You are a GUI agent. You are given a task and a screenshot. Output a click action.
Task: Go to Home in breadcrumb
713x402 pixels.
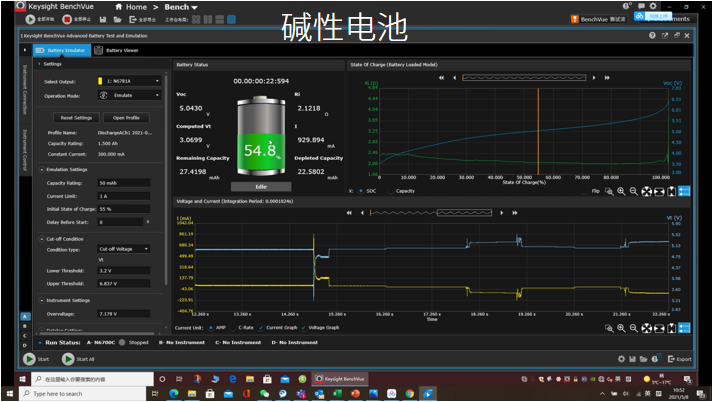(x=136, y=7)
